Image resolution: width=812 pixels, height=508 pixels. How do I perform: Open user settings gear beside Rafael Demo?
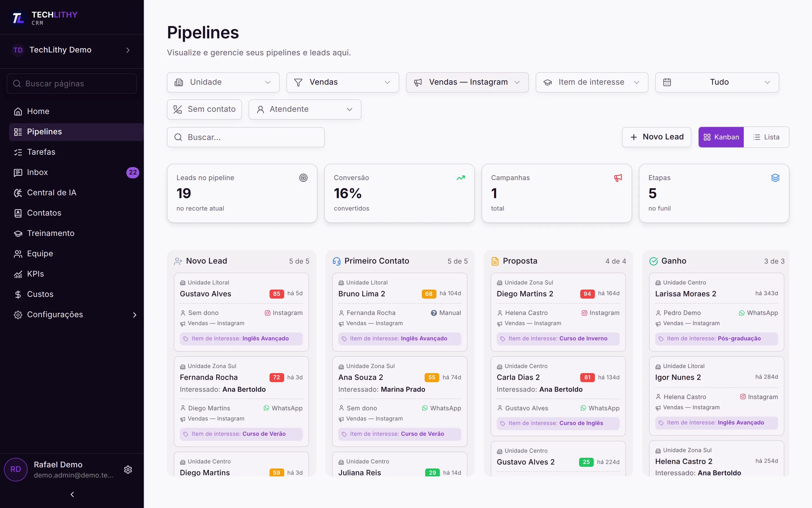click(x=128, y=469)
